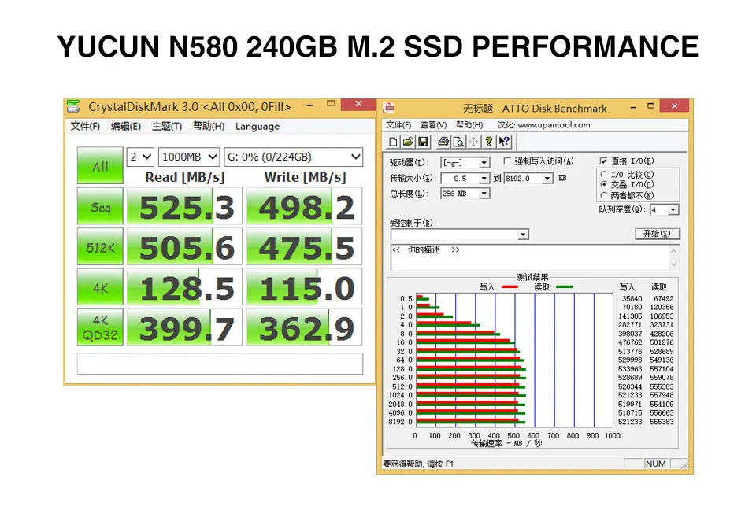Open the 驱动器(D) drive dropdown in ATTO

point(484,163)
